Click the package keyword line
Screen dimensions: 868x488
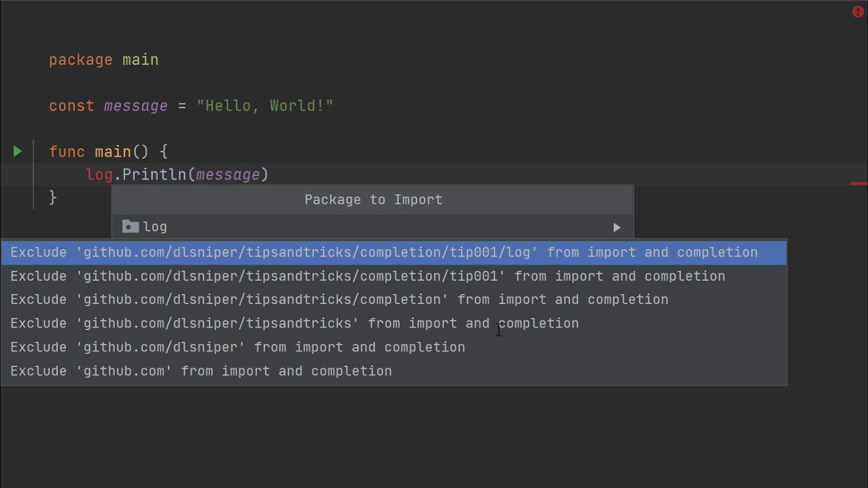(104, 60)
